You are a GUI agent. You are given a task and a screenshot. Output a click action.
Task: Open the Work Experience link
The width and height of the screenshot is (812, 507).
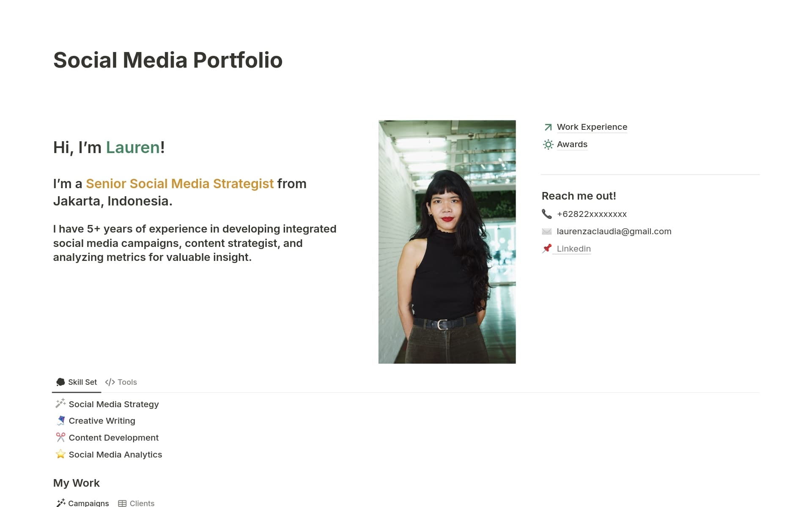coord(592,127)
